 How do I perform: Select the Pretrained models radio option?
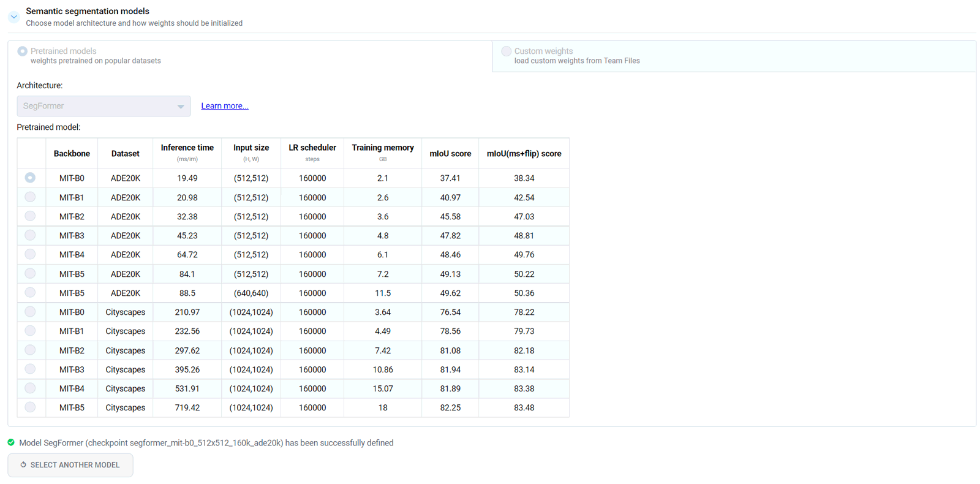pyautogui.click(x=22, y=51)
